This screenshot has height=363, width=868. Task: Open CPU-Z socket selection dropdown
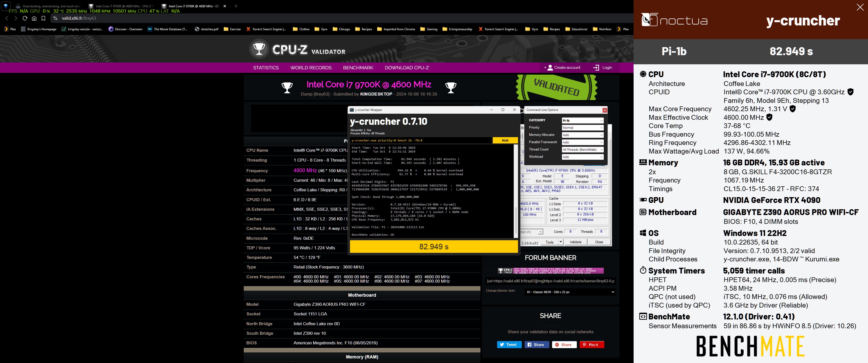point(540,232)
